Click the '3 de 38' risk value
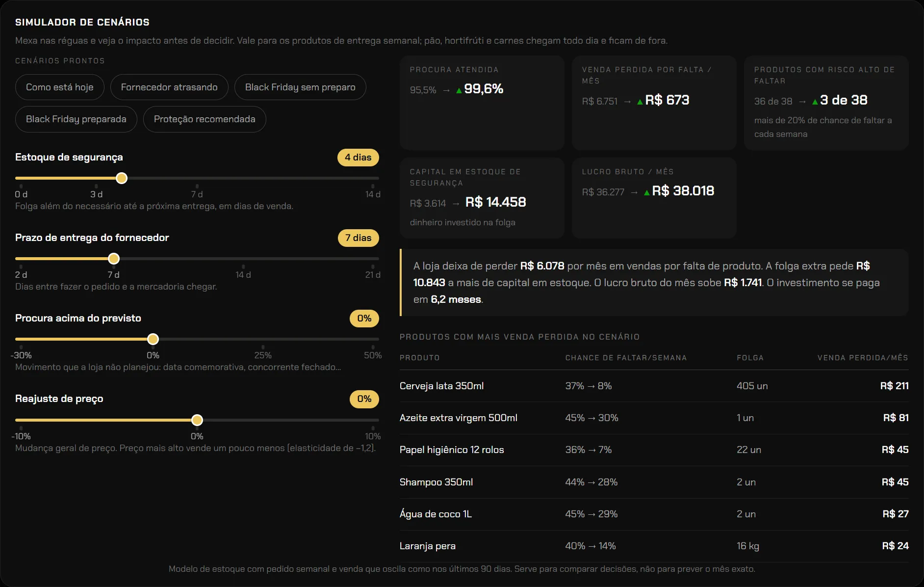Viewport: 924px width, 587px height. pos(844,100)
